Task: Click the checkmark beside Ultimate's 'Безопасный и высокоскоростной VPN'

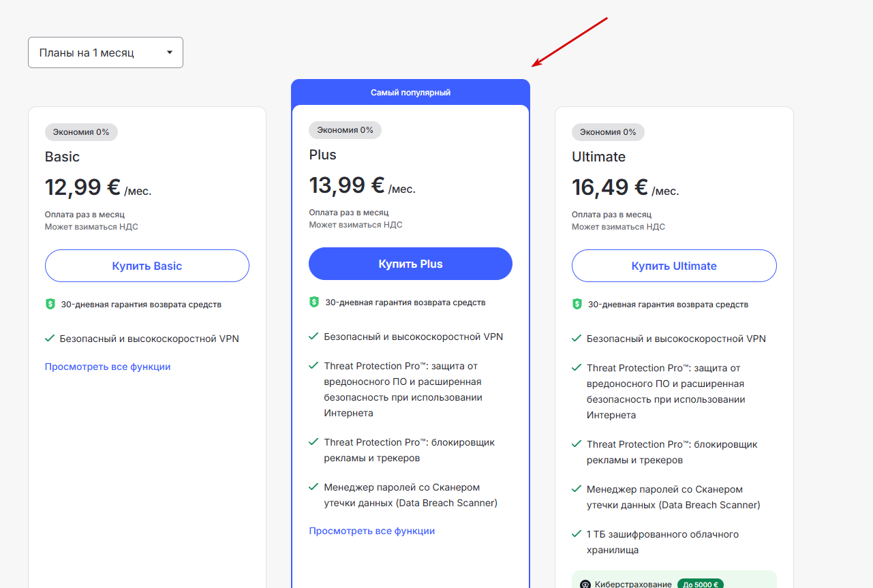Action: tap(577, 338)
